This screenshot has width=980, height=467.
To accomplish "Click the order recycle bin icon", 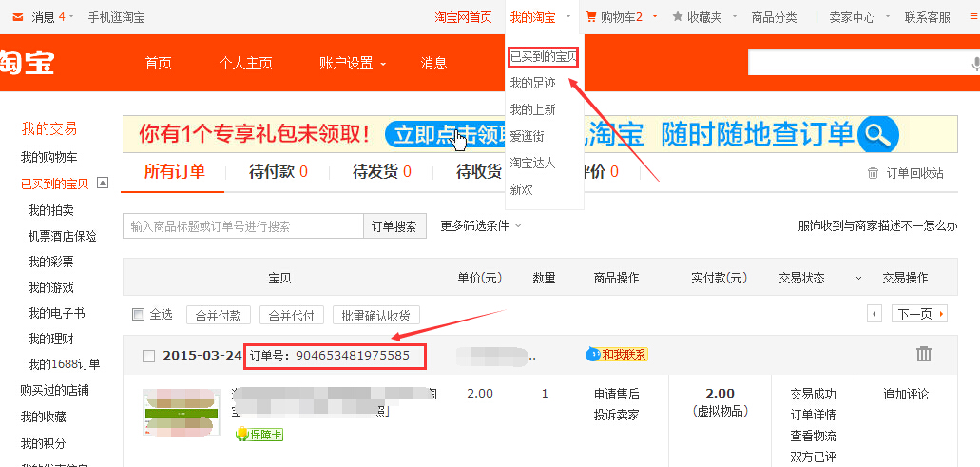I will coord(874,173).
